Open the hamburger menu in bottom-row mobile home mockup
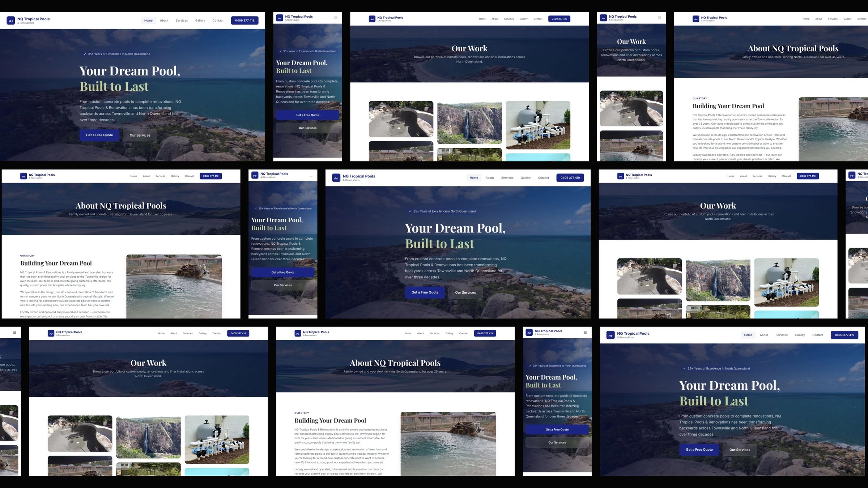Viewport: 868px width, 488px height. pos(585,332)
